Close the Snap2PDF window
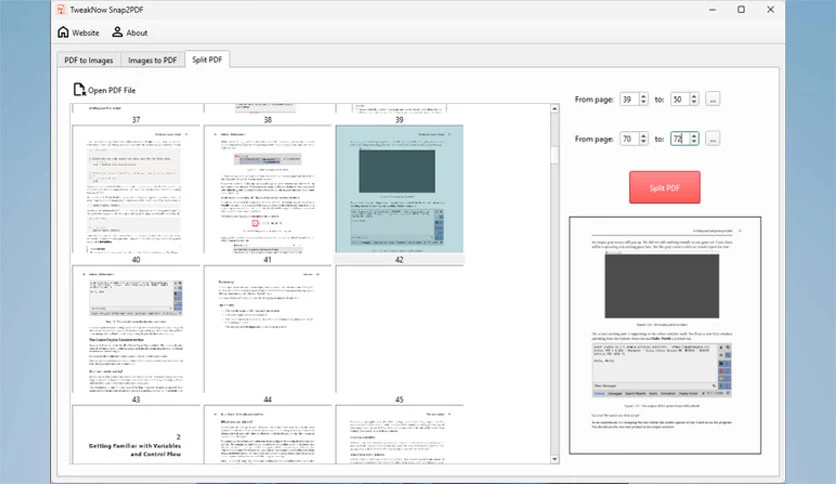The image size is (836, 484). pos(770,10)
